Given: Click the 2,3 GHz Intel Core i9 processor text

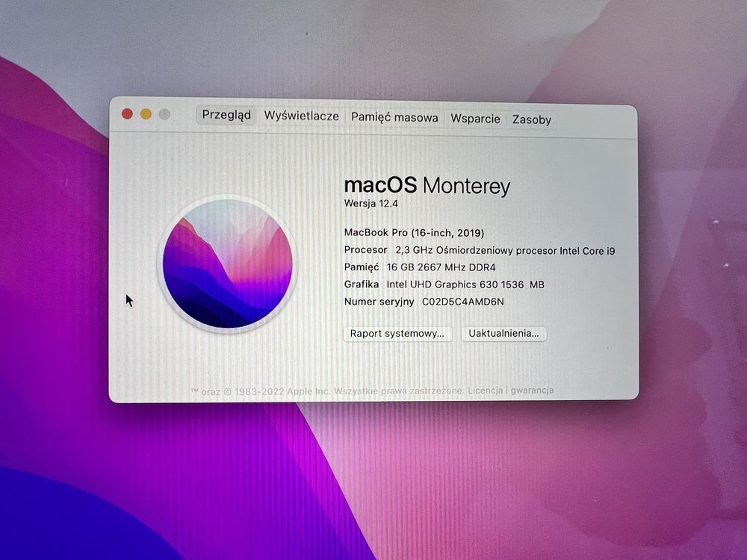Looking at the screenshot, I should pos(506,250).
